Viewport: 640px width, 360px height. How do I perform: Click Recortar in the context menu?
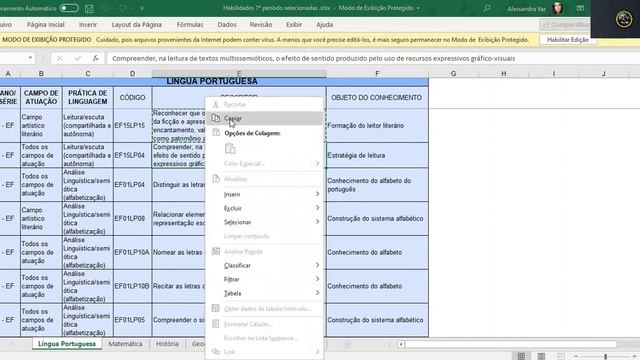click(x=264, y=104)
